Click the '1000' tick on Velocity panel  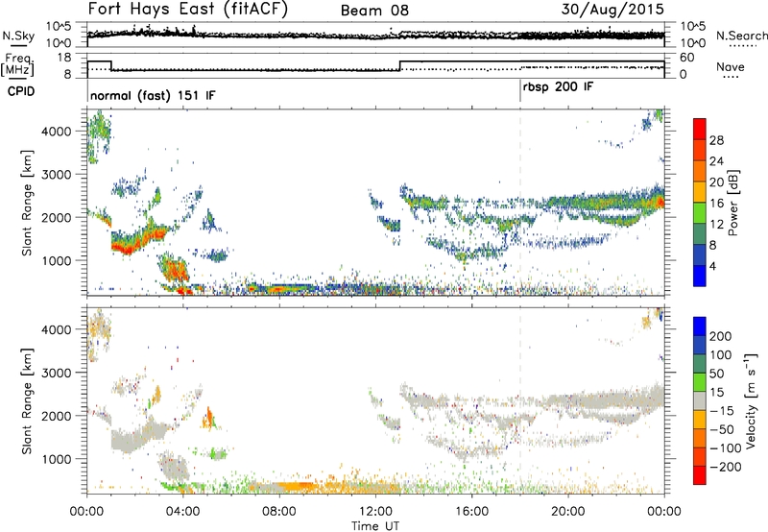[56, 459]
